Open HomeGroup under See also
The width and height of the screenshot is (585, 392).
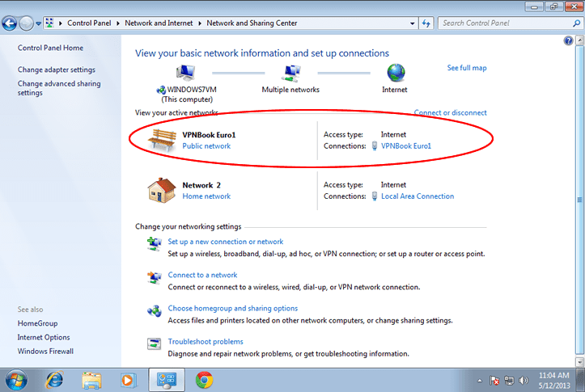(37, 323)
